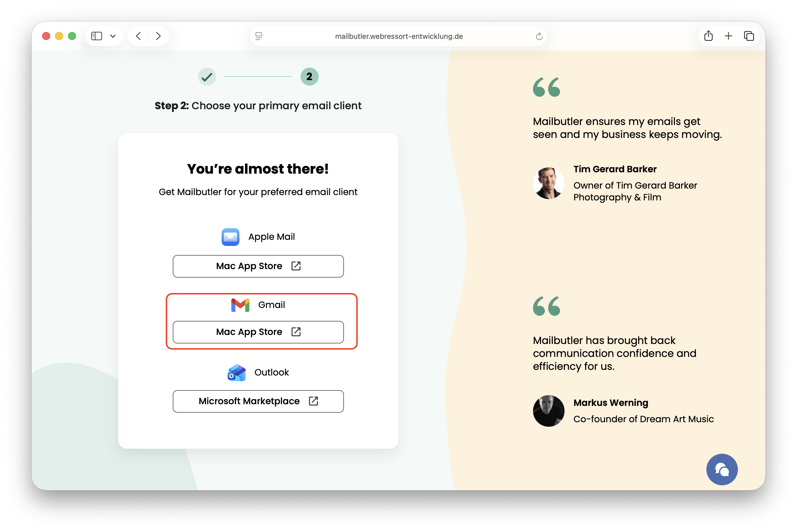The height and width of the screenshot is (532, 797).
Task: Click the Gmail label text
Action: 271,305
